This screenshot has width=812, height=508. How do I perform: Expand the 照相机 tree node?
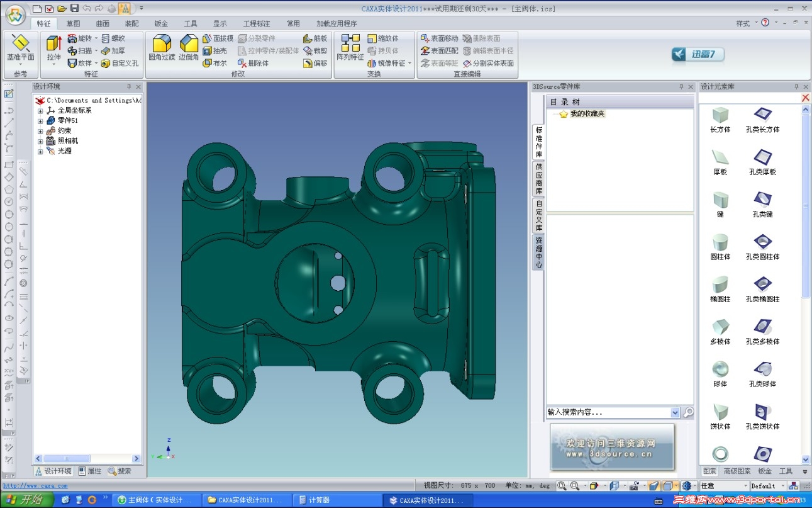pyautogui.click(x=40, y=141)
